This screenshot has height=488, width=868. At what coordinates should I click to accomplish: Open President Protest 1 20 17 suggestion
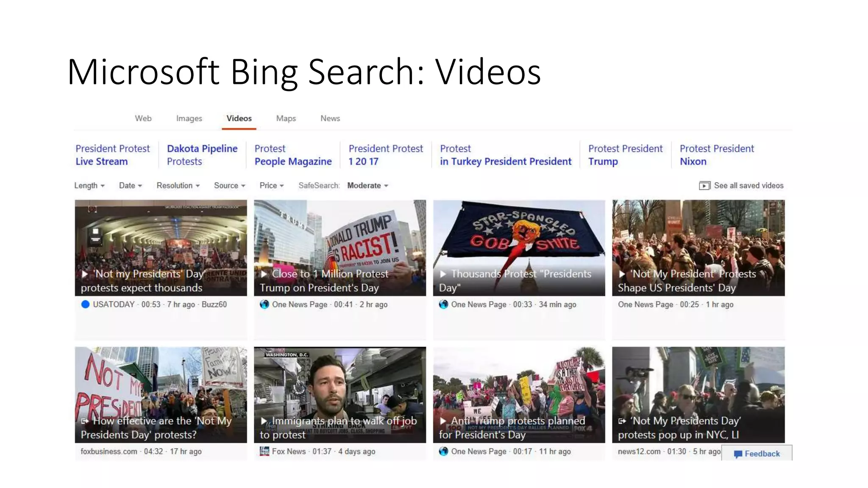coord(386,155)
